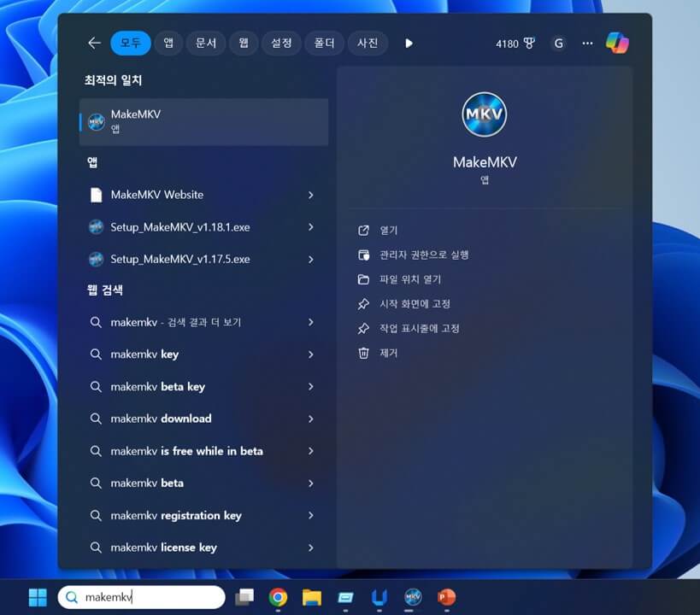Search for 'makemkv is free while in beta'
The image size is (700, 615).
tap(186, 451)
